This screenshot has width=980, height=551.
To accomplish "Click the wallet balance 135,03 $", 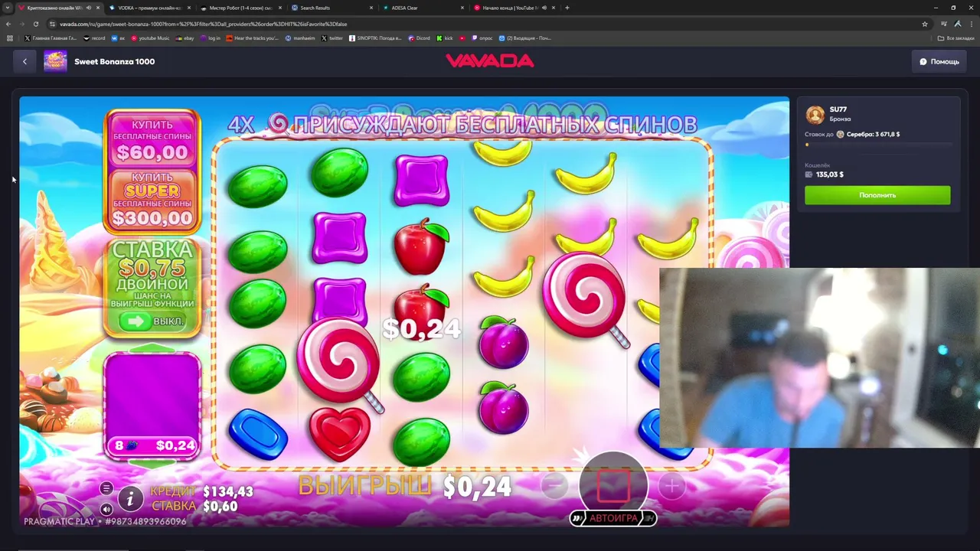I will click(829, 174).
